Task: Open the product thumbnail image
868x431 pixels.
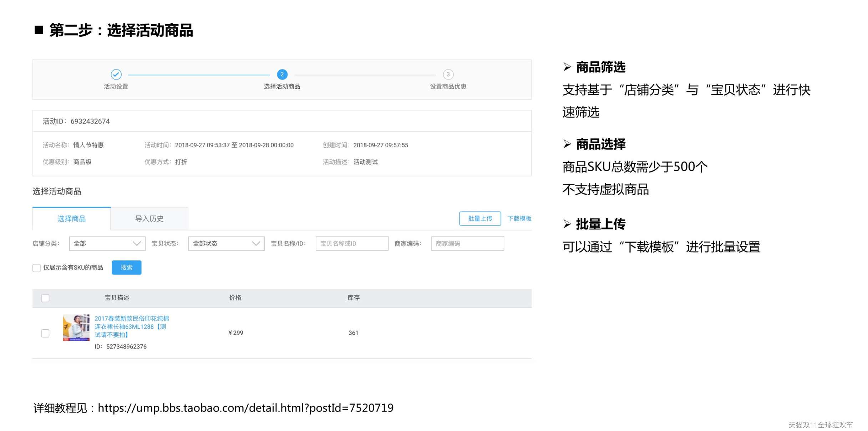Action: click(x=76, y=328)
